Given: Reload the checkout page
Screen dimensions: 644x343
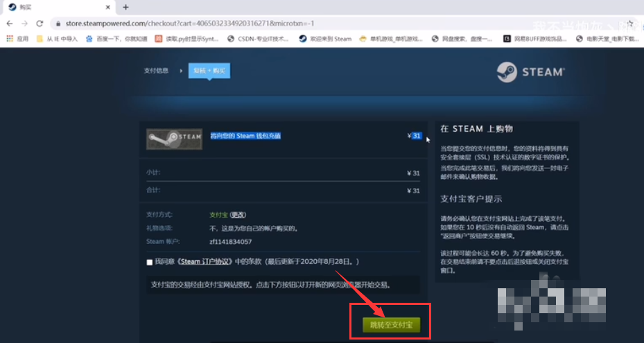Looking at the screenshot, I should click(x=40, y=24).
